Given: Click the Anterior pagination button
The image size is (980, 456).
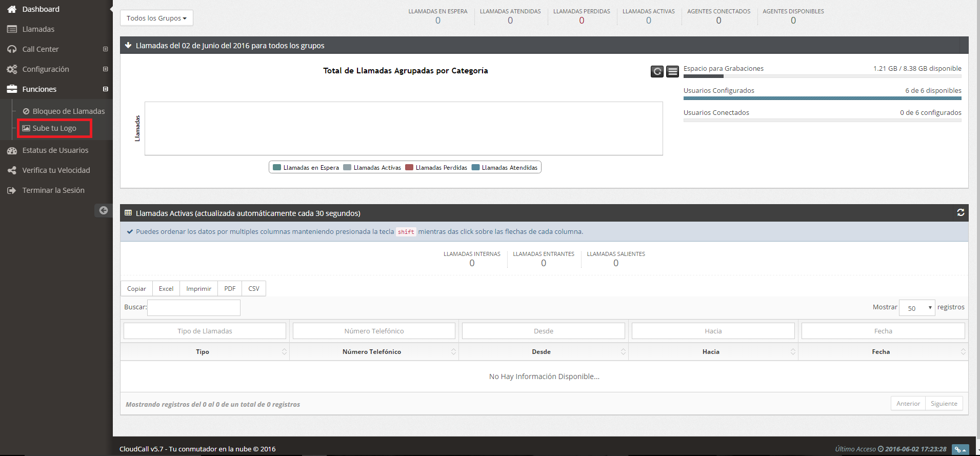Looking at the screenshot, I should point(908,404).
